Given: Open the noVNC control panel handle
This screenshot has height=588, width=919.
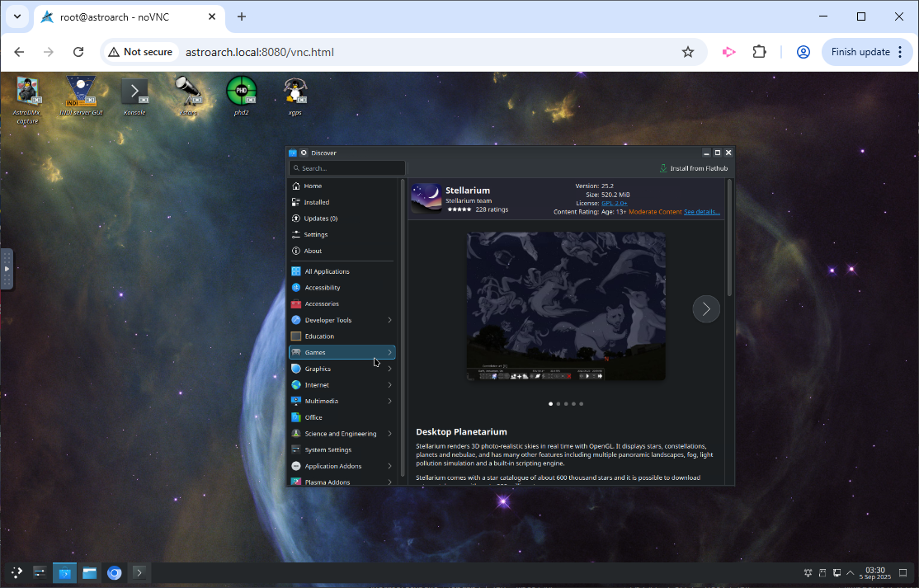Looking at the screenshot, I should pyautogui.click(x=7, y=269).
